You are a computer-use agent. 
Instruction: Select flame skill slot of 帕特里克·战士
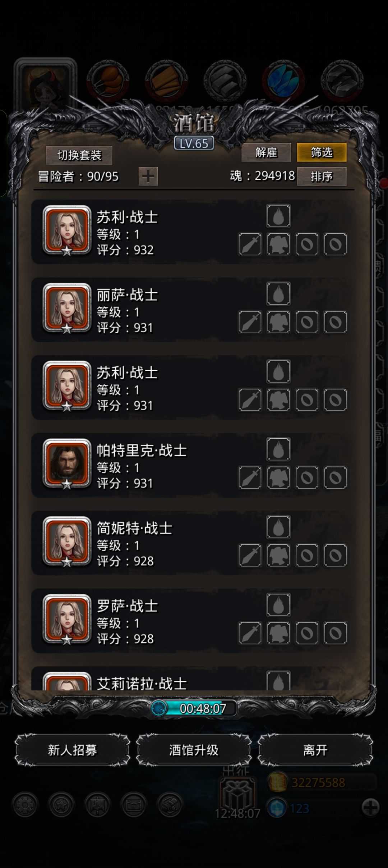tap(278, 449)
